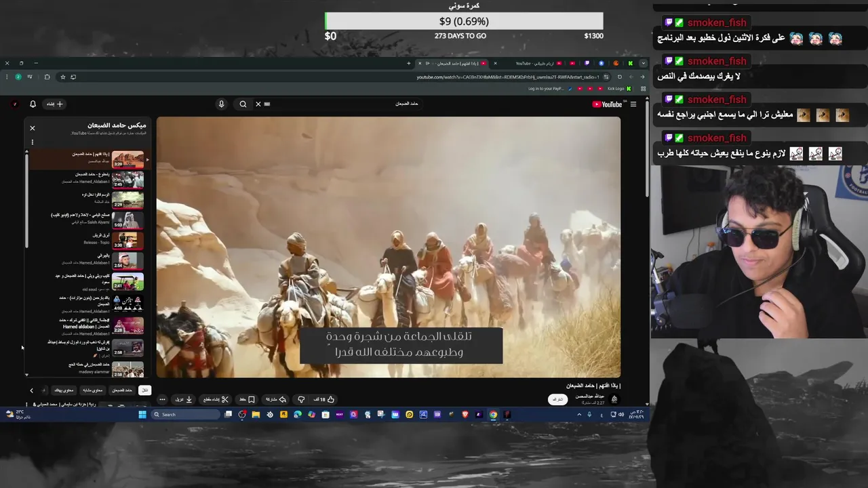Viewport: 868px width, 488px height.
Task: Open the Windows Start menu
Action: 142,415
